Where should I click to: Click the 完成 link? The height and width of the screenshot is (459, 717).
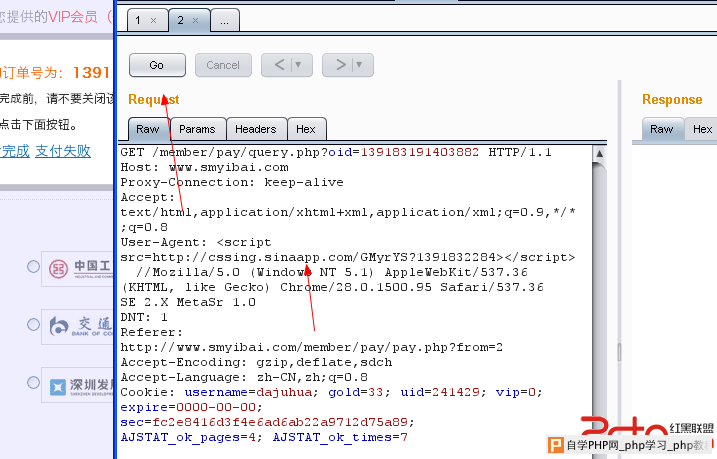click(15, 151)
